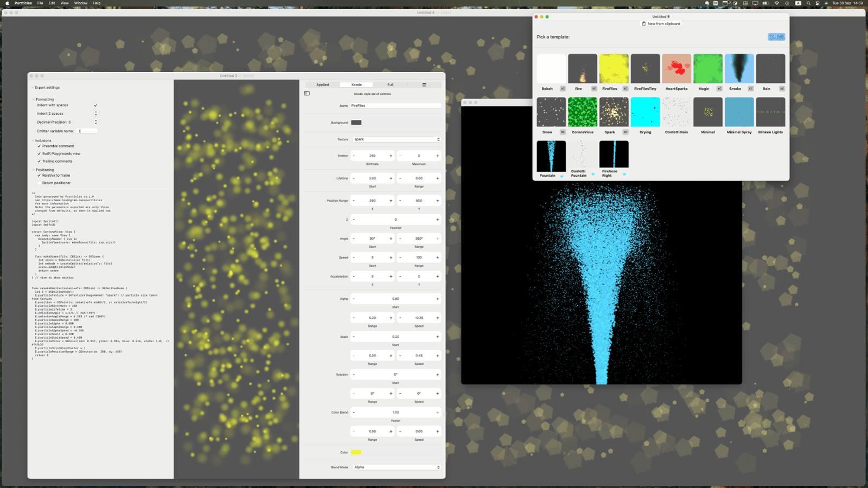Click the XC badge next to Fire template
The height and width of the screenshot is (488, 868).
point(593,88)
